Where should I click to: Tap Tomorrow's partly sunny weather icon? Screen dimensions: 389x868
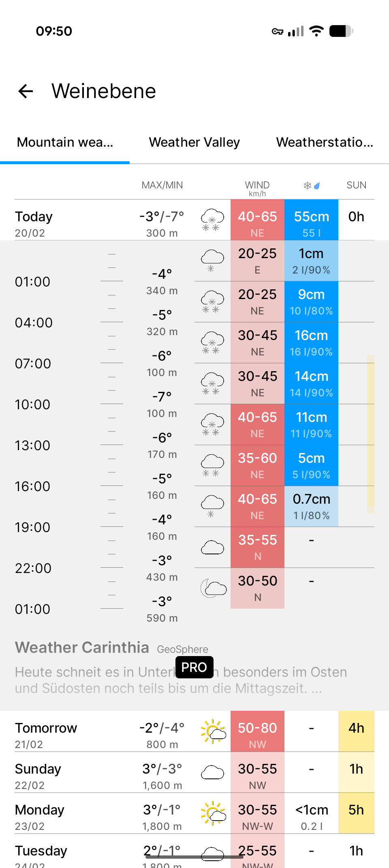click(x=213, y=731)
